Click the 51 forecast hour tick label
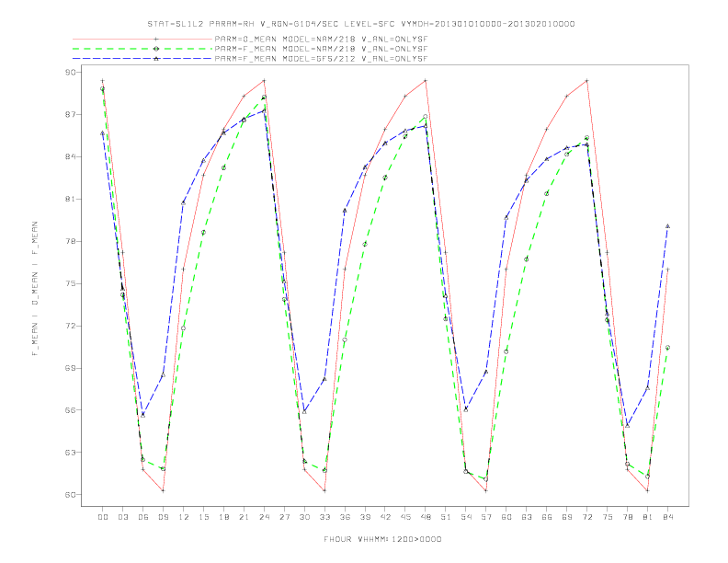The width and height of the screenshot is (728, 563). 446,517
